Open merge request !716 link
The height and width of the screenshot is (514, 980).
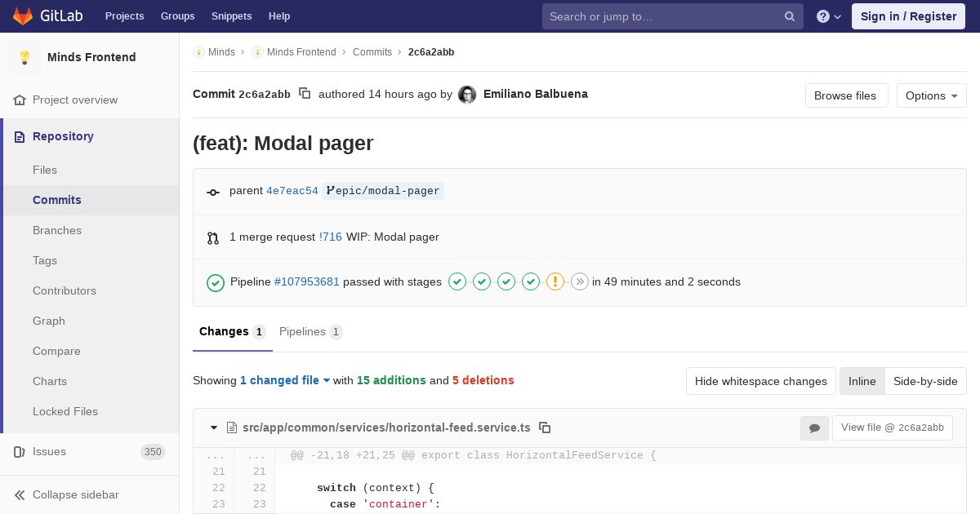(331, 237)
